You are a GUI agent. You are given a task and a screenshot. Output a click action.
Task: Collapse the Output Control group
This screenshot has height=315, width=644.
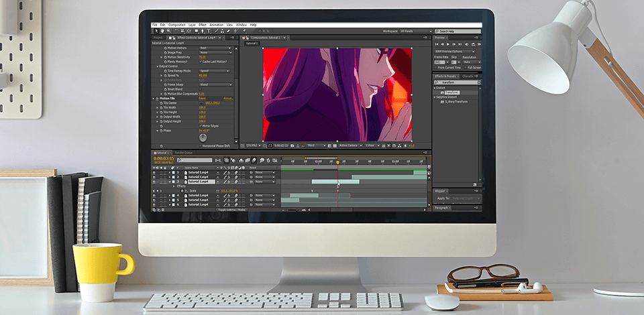[157, 66]
